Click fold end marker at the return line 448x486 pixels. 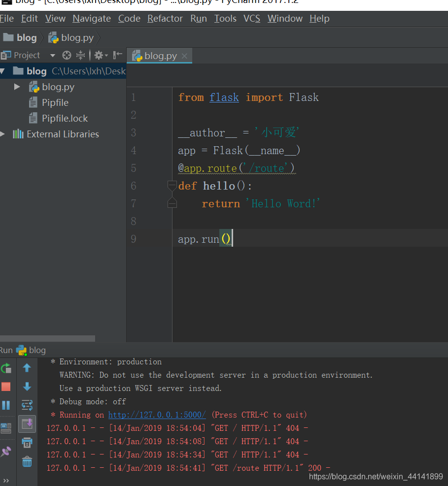coord(172,203)
